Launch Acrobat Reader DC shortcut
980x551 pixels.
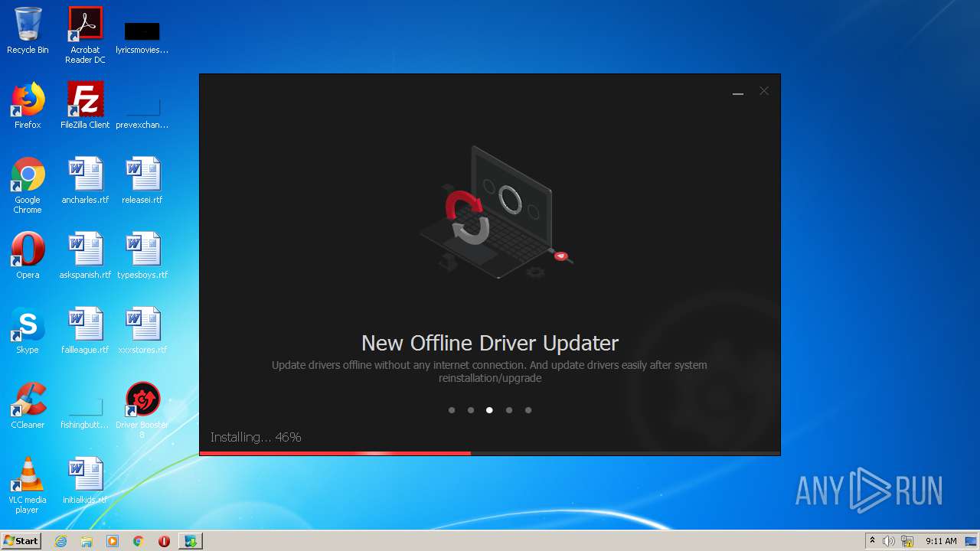[85, 35]
